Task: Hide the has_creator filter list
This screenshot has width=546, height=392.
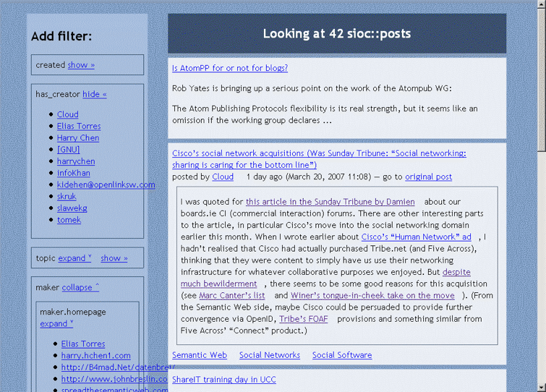Action: coord(94,94)
